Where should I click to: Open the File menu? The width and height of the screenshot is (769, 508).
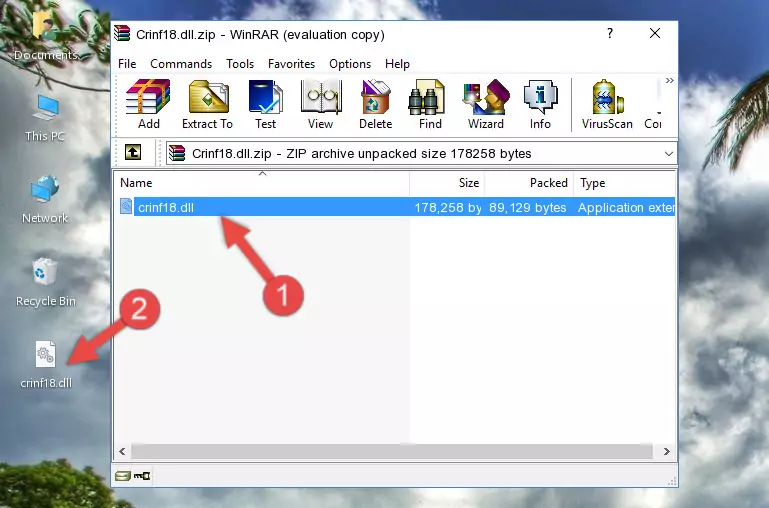tap(127, 64)
